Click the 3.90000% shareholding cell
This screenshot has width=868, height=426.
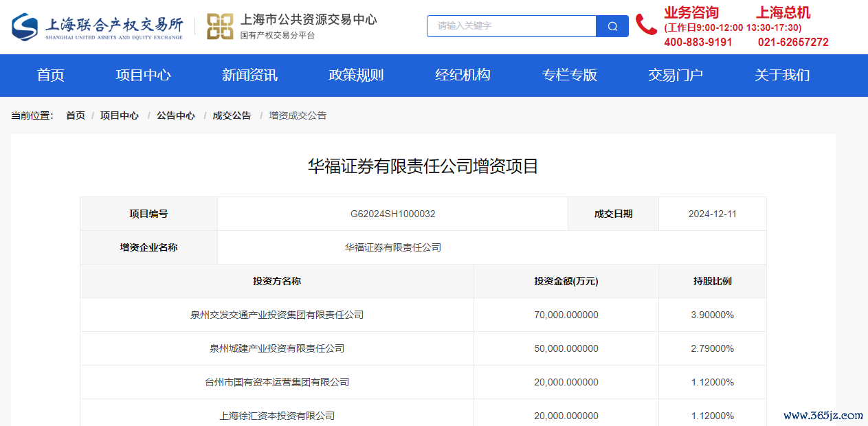pyautogui.click(x=713, y=315)
